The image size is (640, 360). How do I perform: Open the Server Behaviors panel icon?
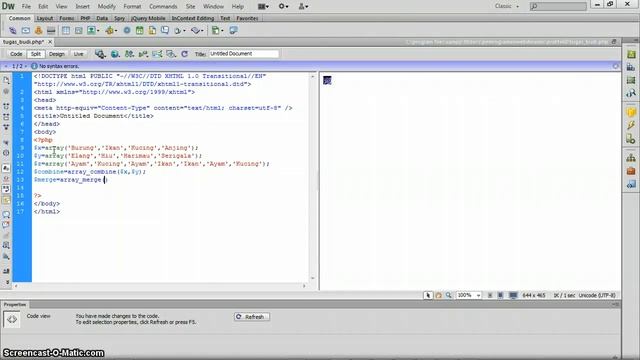click(631, 139)
